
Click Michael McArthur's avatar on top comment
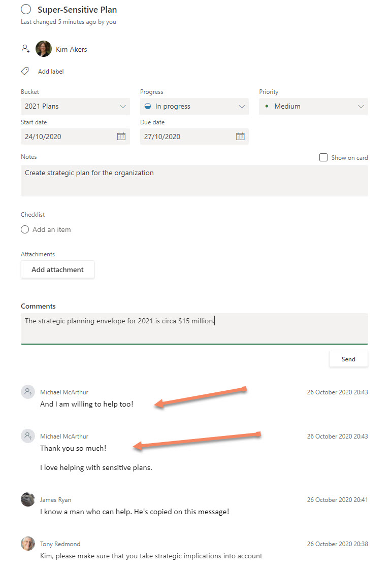pyautogui.click(x=28, y=392)
